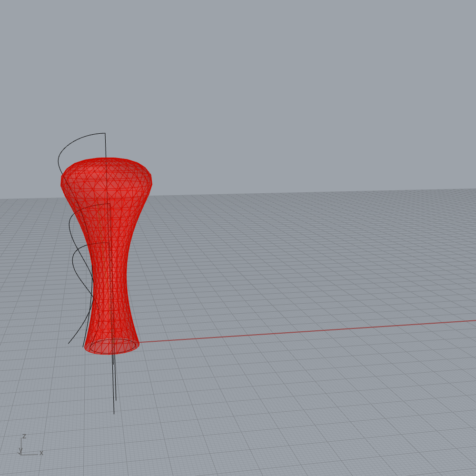Click the horizon line where the grid ends

point(333,193)
